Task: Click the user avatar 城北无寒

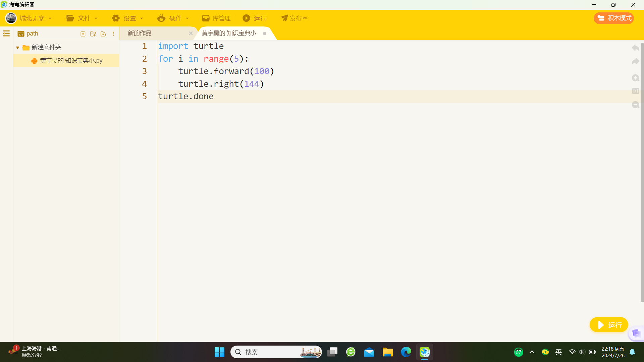Action: [11, 18]
